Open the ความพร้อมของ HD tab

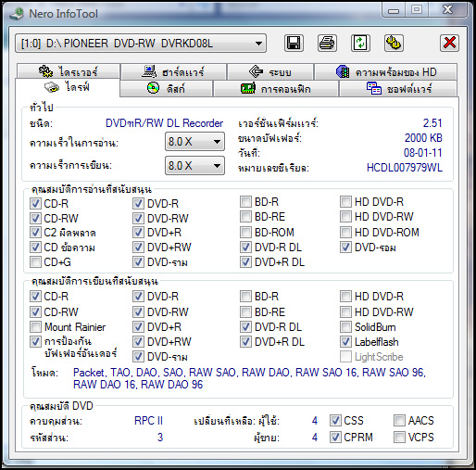click(x=386, y=71)
